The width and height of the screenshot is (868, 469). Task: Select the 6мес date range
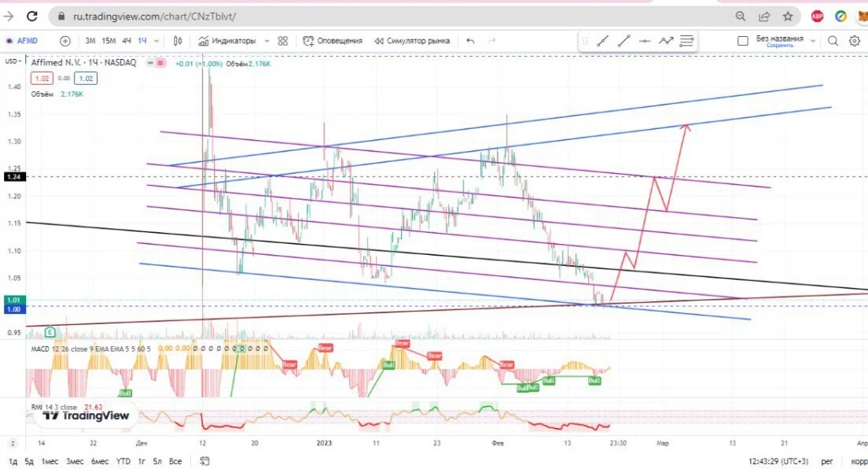coord(100,460)
